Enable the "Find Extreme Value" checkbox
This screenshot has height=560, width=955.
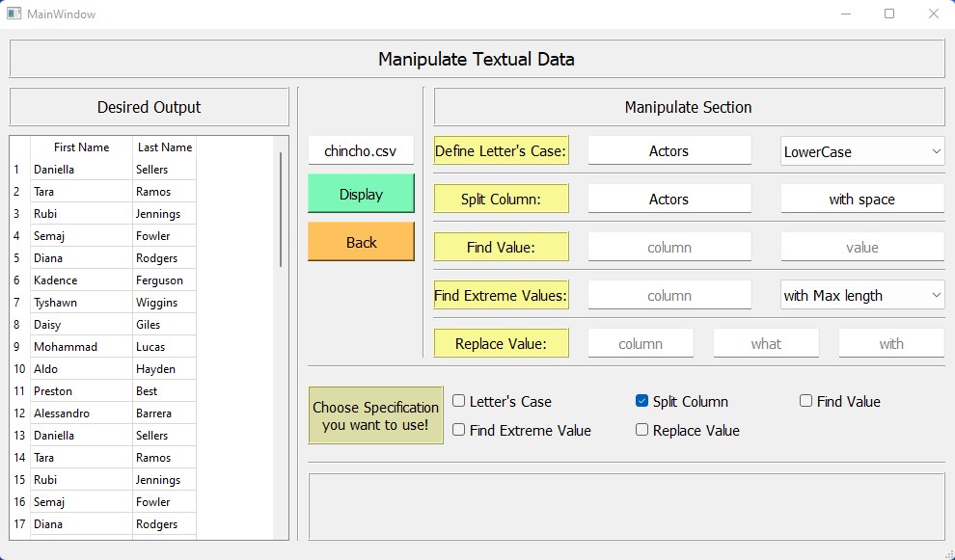(458, 431)
